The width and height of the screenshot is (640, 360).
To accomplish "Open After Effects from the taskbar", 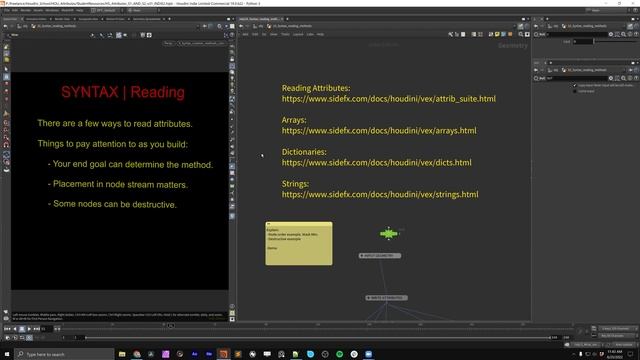I will tap(195, 354).
